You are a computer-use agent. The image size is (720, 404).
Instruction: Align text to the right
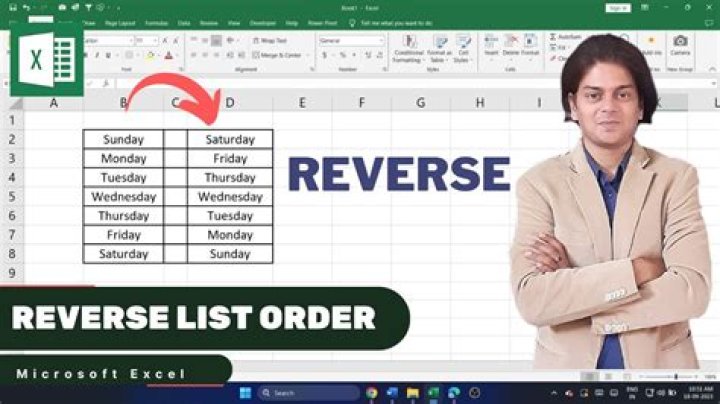click(x=216, y=55)
